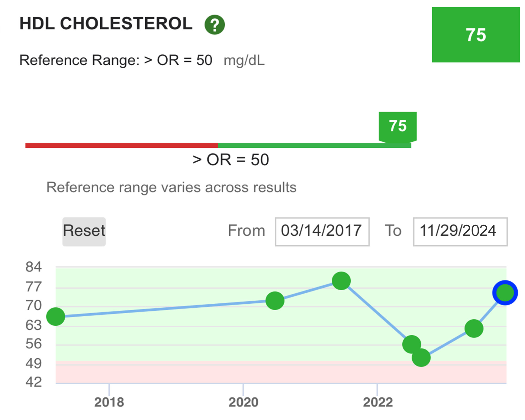
Task: Click the From date field 03/14/2017
Action: point(322,231)
